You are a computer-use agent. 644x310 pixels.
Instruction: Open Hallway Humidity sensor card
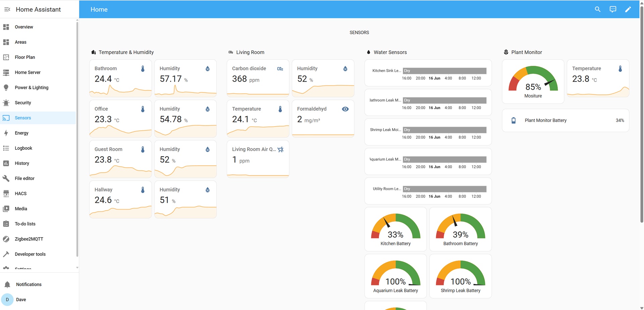point(185,200)
